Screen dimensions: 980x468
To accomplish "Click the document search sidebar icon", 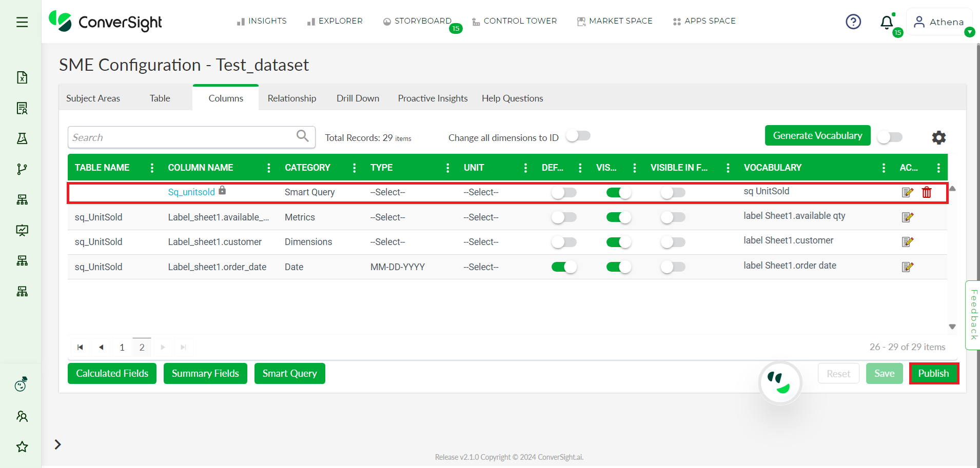I will [x=22, y=108].
